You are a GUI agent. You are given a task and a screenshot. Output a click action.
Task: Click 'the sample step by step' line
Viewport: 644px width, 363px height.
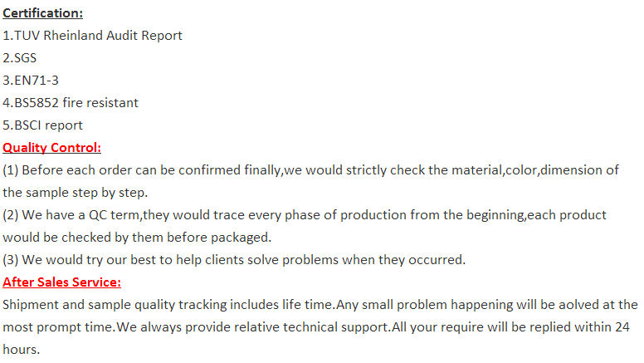pos(76,193)
